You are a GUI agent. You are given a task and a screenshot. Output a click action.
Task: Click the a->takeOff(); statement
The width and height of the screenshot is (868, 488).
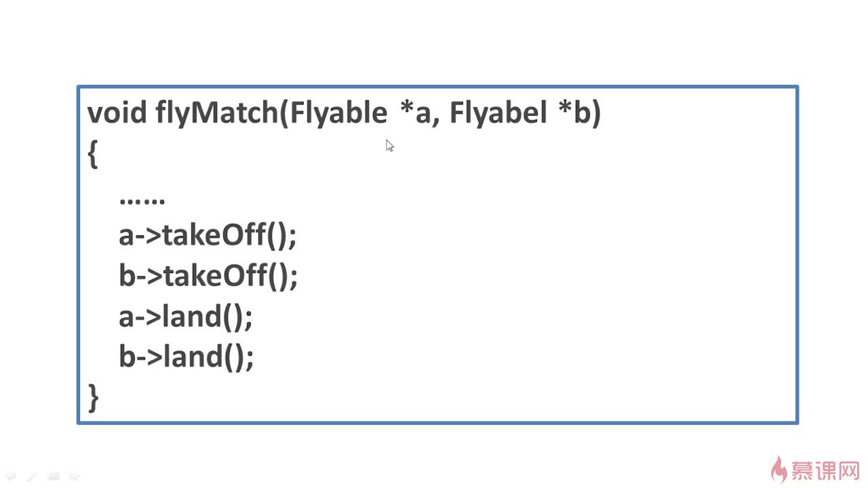pos(208,236)
